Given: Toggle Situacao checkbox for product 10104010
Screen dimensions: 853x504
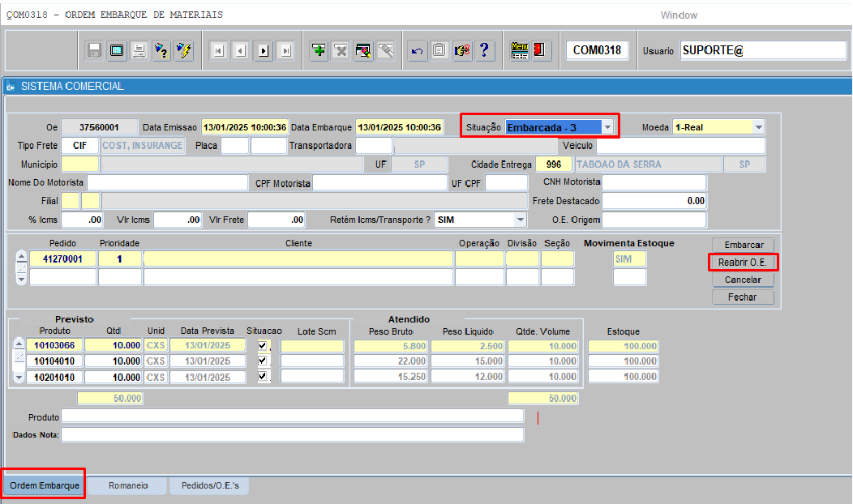Looking at the screenshot, I should 263,361.
